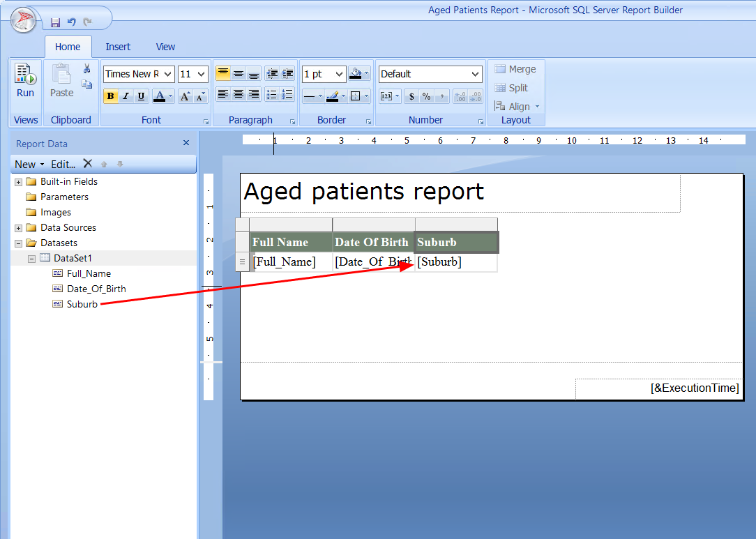This screenshot has width=756, height=539.
Task: Apply the font color
Action: (x=159, y=96)
